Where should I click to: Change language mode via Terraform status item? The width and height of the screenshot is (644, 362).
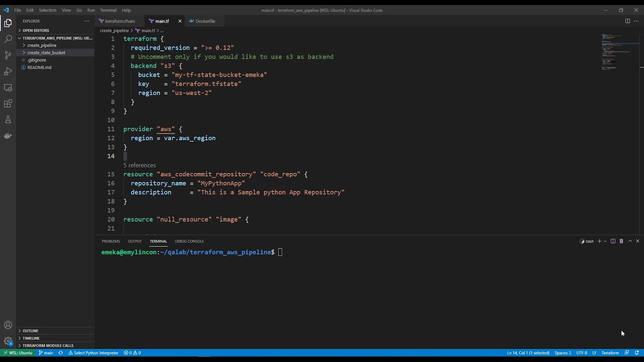(610, 353)
